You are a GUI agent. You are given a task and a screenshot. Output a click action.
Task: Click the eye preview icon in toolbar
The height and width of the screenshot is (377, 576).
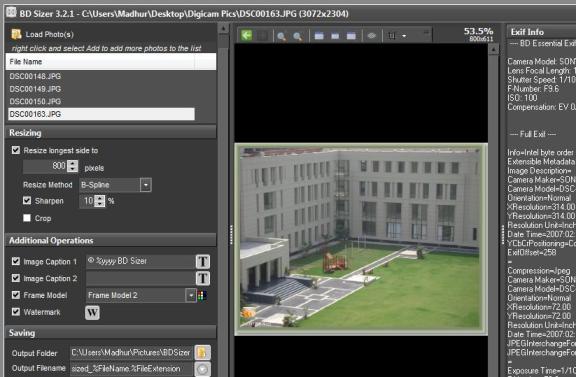pyautogui.click(x=371, y=36)
